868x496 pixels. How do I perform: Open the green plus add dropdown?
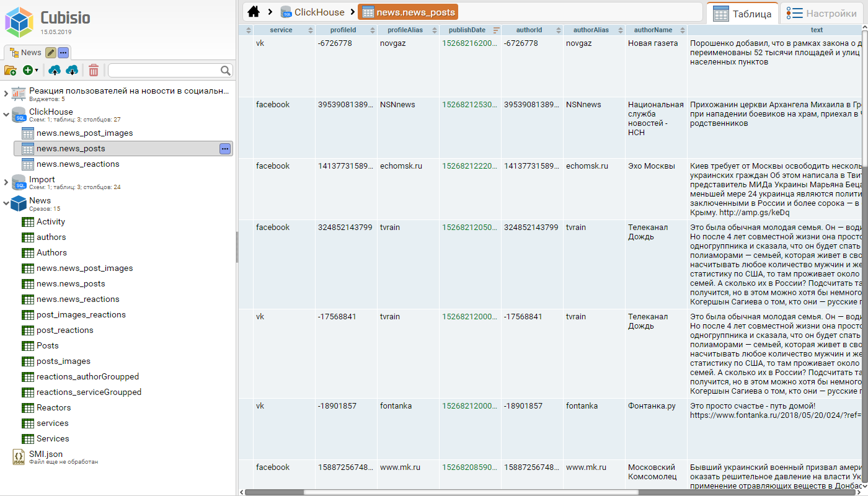coord(30,71)
